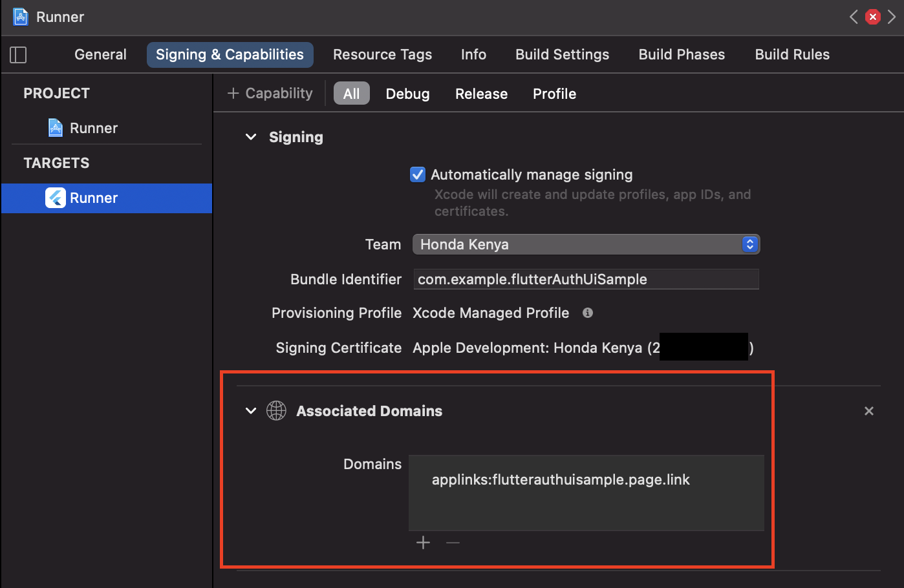Select the Release configuration filter
Viewport: 904px width, 588px height.
pyautogui.click(x=481, y=94)
